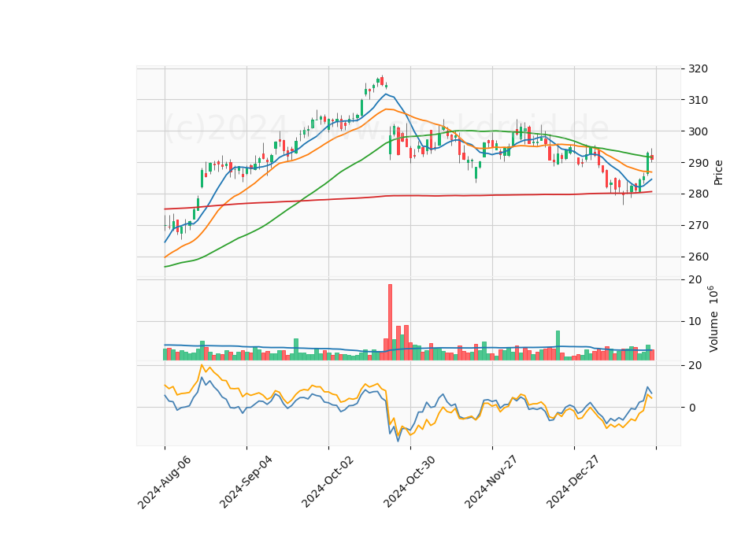Image resolution: width=756 pixels, height=543 pixels.
Task: Select the 270 price axis value
Action: [699, 226]
